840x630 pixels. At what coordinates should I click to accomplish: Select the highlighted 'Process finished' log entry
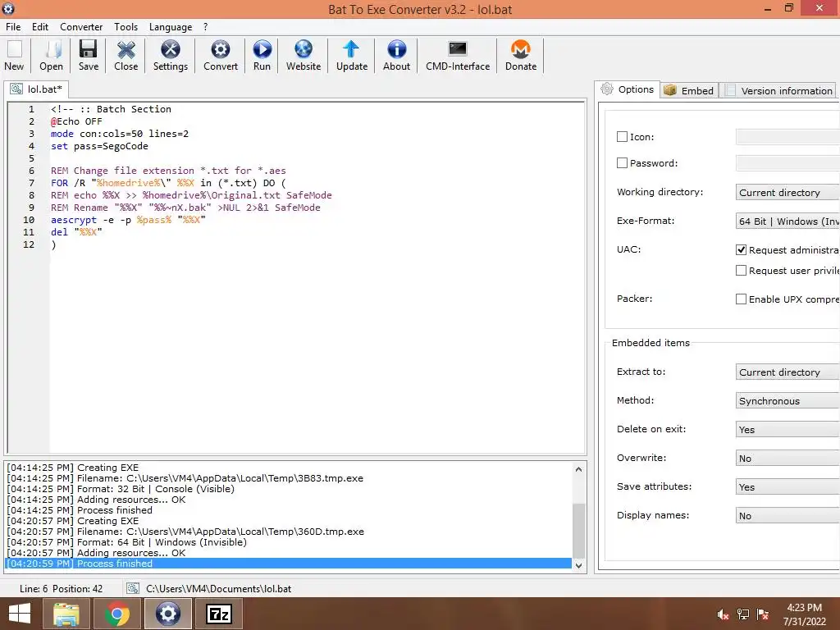click(288, 564)
